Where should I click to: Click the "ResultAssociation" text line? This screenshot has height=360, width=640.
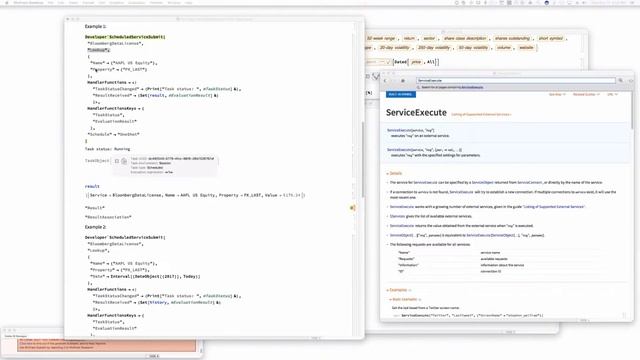108,218
